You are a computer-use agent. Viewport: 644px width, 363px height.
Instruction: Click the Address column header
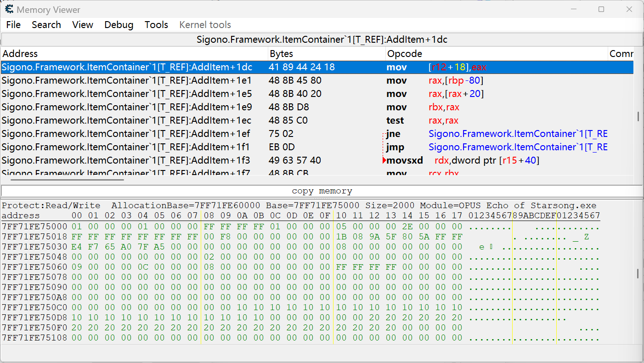133,54
